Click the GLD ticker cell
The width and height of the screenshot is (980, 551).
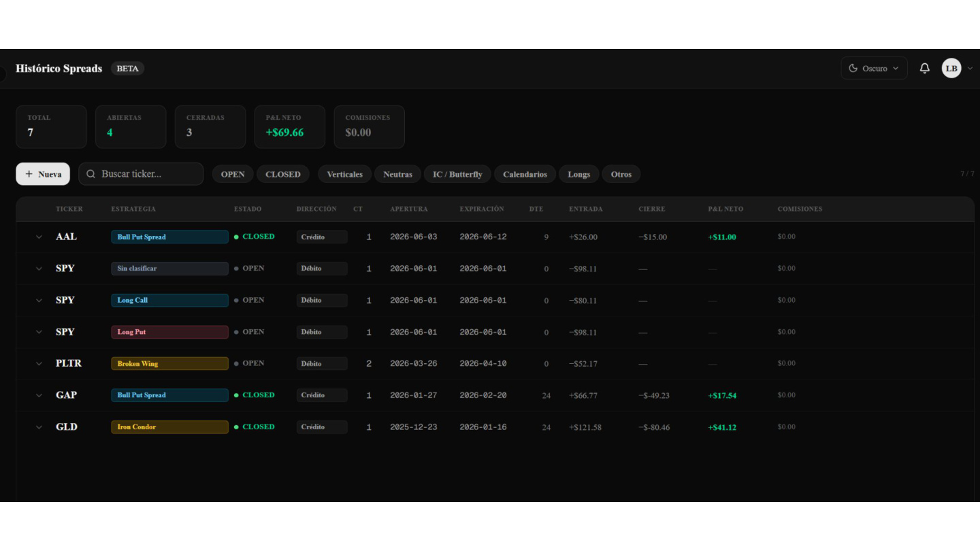(x=67, y=427)
